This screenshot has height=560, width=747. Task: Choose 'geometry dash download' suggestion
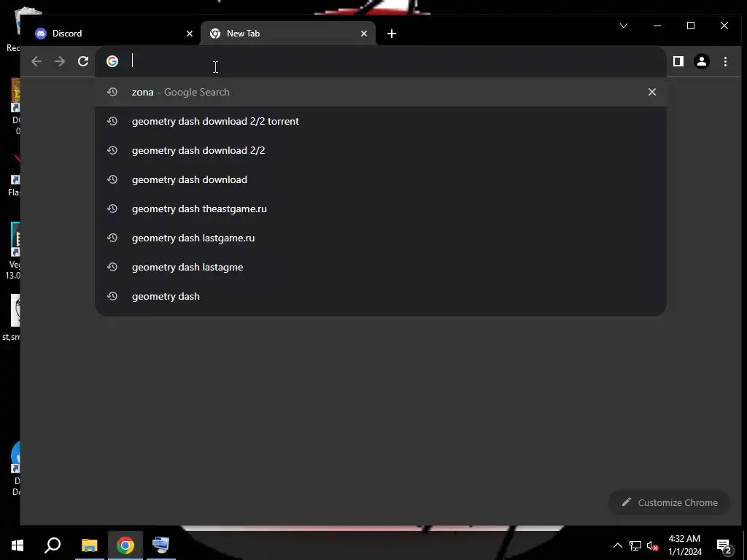380,179
